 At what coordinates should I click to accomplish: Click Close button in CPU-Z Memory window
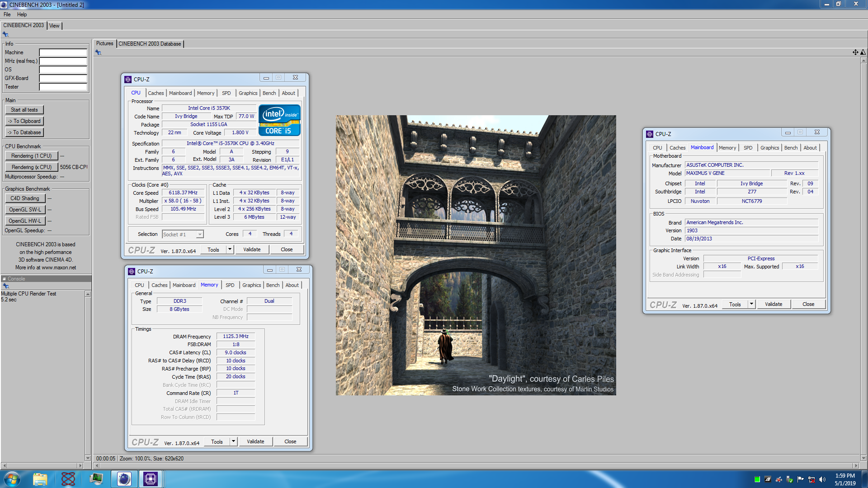pos(290,441)
